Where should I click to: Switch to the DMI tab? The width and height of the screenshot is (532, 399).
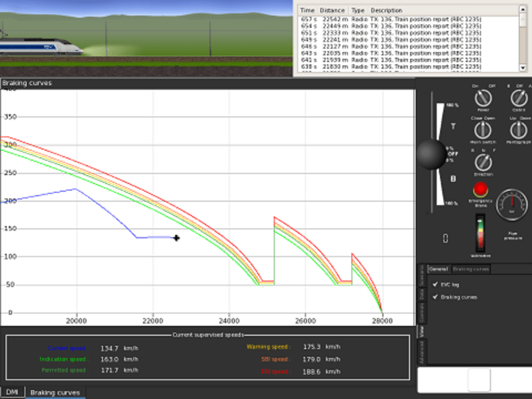[13, 392]
